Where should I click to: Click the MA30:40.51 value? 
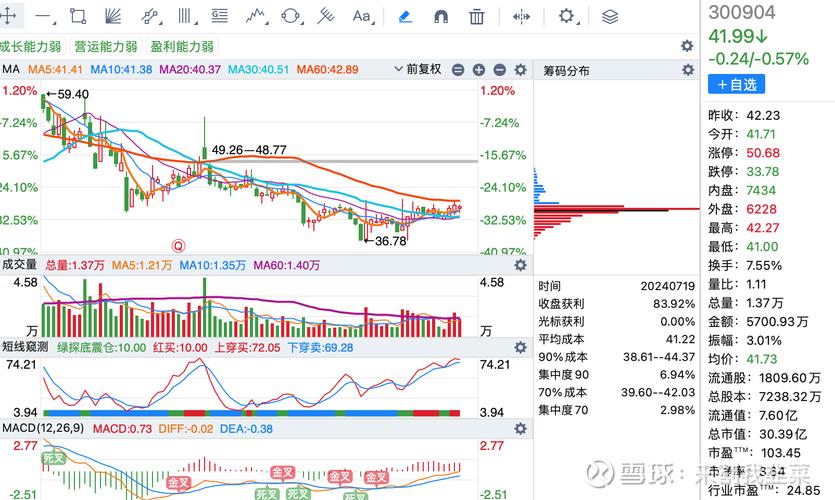[258, 70]
